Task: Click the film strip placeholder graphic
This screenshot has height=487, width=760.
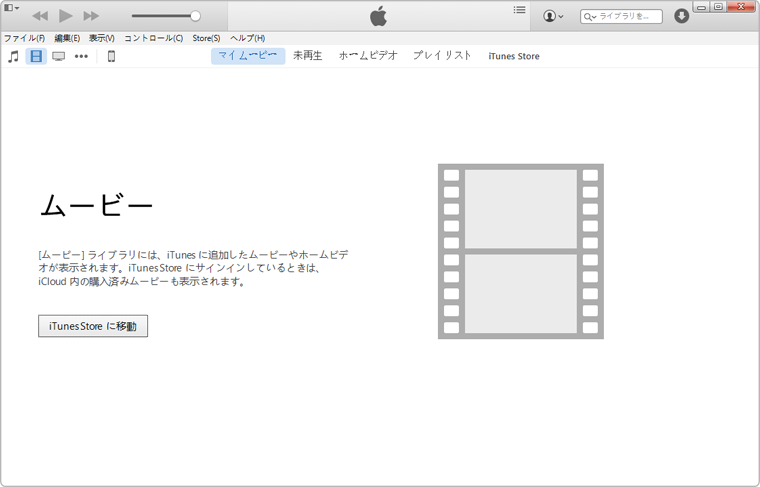Action: tap(521, 251)
